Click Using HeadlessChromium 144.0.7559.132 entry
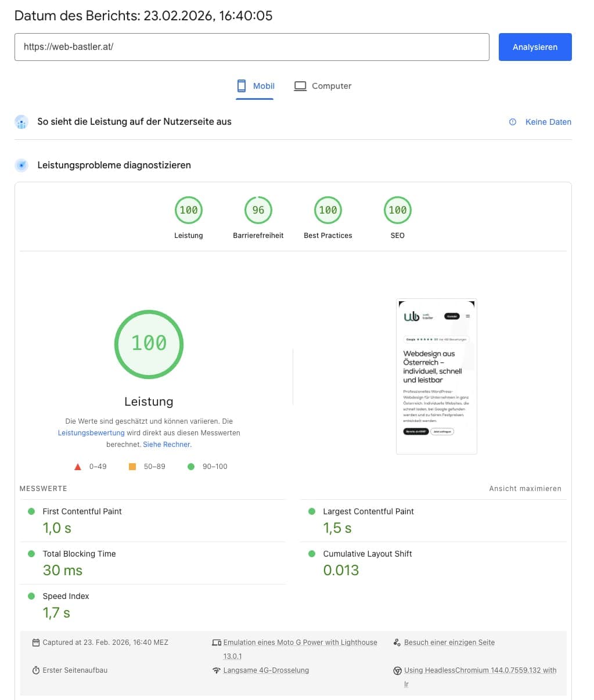Image resolution: width=594 pixels, height=700 pixels. 480,677
